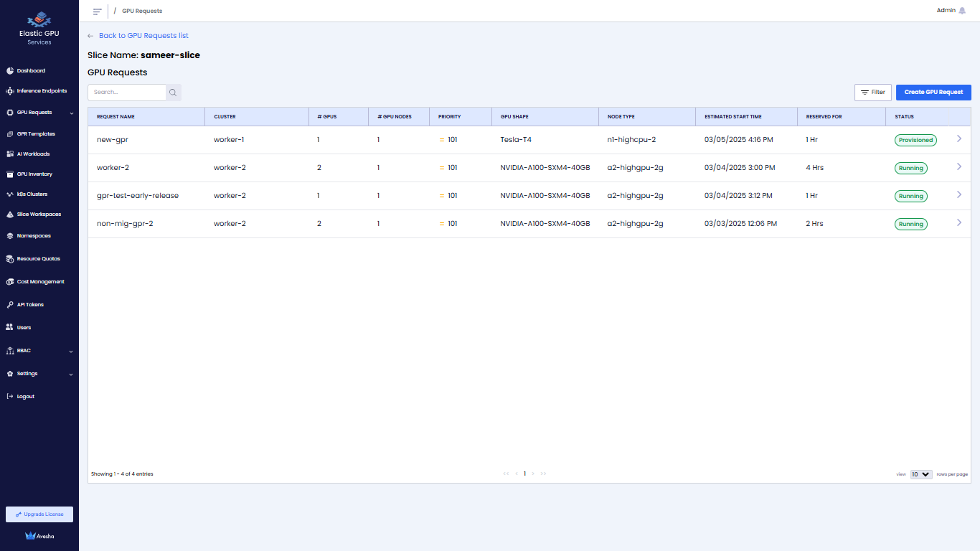The height and width of the screenshot is (551, 980).
Task: Open the Slice Workspaces sidebar icon
Action: [x=10, y=215]
